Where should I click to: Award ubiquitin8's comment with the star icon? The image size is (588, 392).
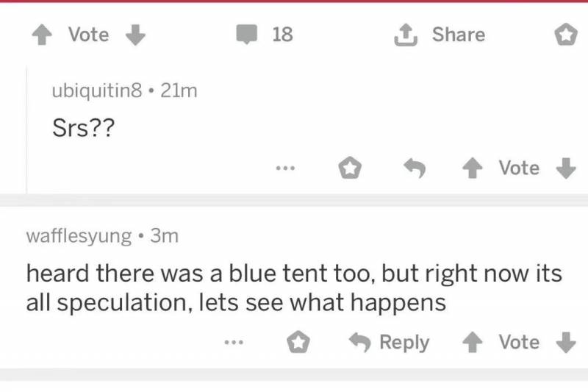click(348, 168)
